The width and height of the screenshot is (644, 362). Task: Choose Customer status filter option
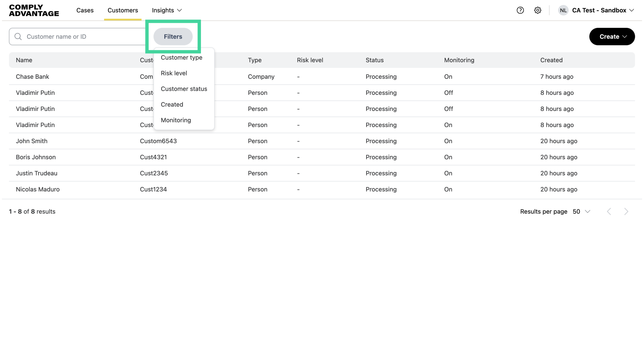pyautogui.click(x=184, y=89)
